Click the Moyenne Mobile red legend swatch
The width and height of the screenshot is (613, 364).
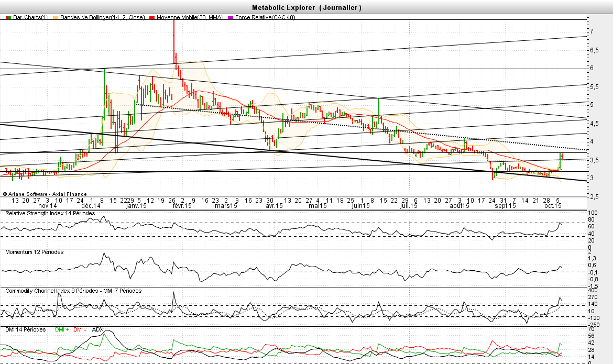tap(152, 18)
